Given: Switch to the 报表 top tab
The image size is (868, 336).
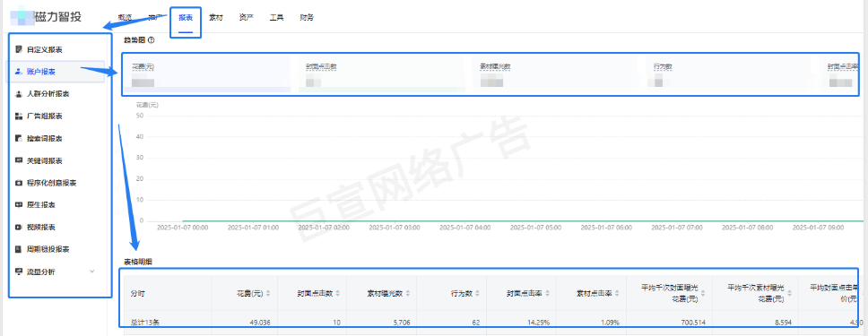Looking at the screenshot, I should pos(186,18).
